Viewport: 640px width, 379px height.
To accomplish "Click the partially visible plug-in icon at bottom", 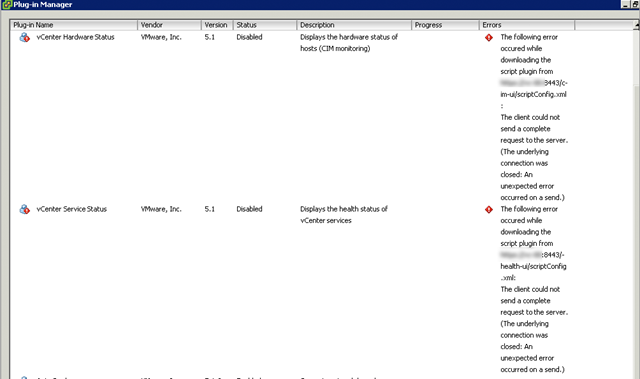I will click(24, 377).
